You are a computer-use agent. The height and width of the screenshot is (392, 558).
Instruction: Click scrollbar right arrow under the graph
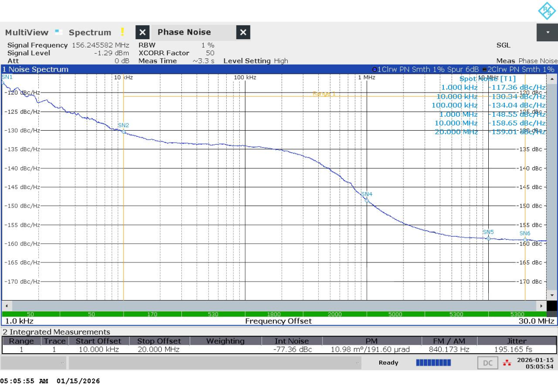click(x=541, y=306)
